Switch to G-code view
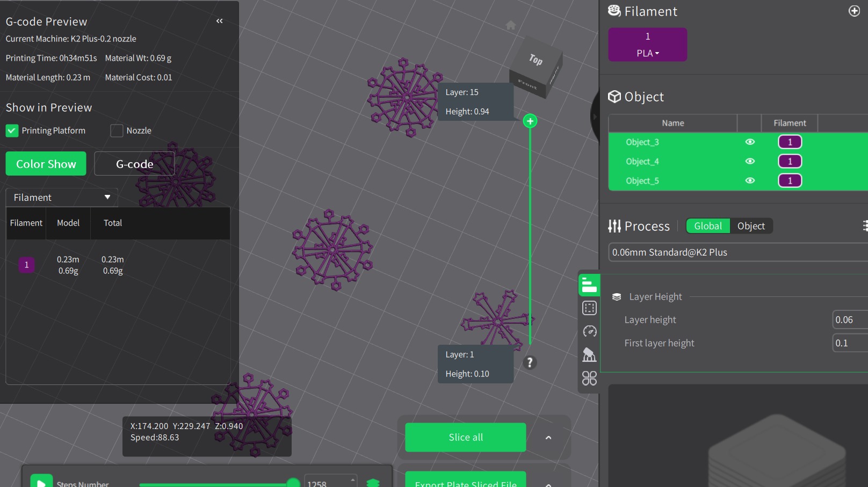The width and height of the screenshot is (868, 487). [134, 164]
